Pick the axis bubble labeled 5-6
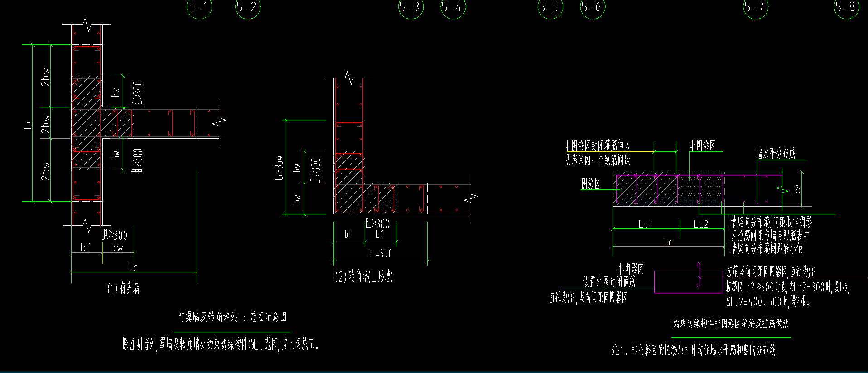Image resolution: width=868 pixels, height=373 pixels. [593, 7]
